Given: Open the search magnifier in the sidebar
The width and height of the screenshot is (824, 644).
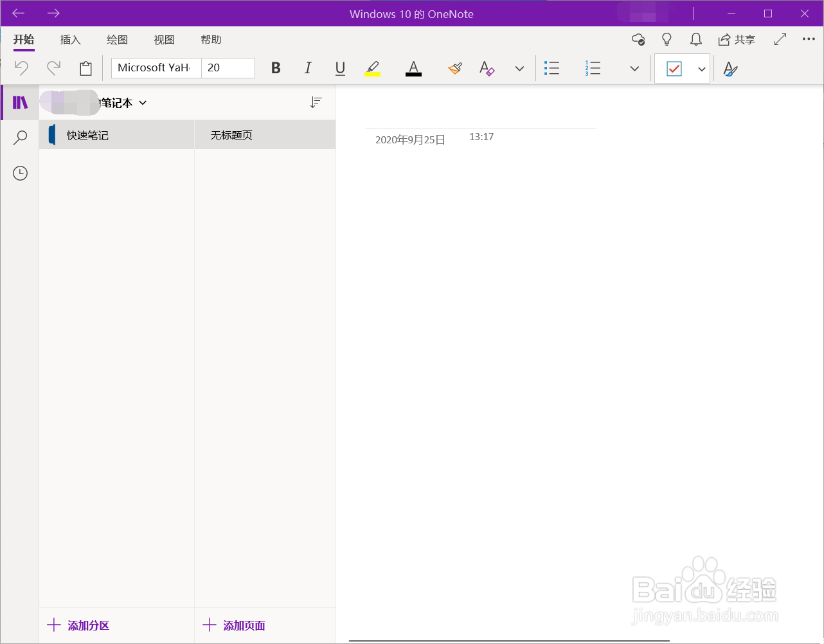Looking at the screenshot, I should coord(21,138).
